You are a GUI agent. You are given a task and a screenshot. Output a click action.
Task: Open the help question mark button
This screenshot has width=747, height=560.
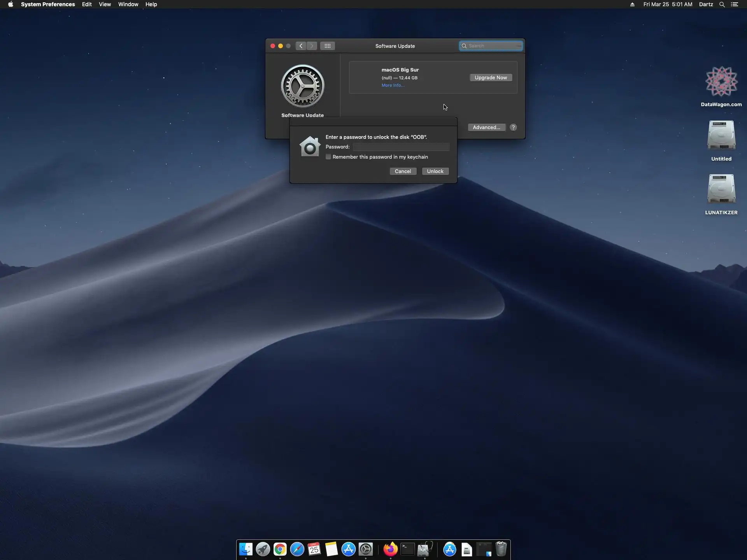(513, 127)
